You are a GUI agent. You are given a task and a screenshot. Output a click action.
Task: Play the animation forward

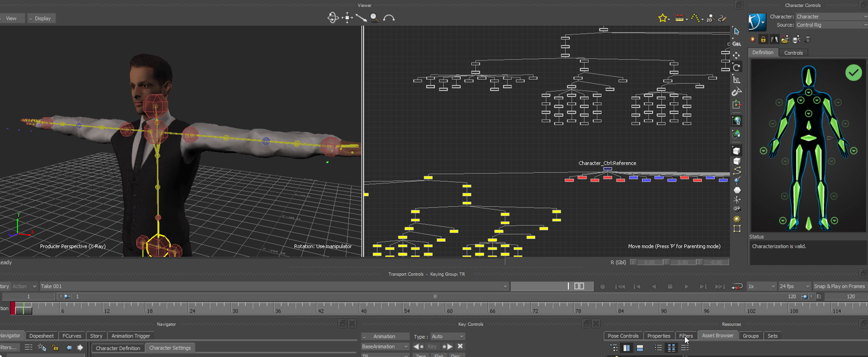point(687,286)
